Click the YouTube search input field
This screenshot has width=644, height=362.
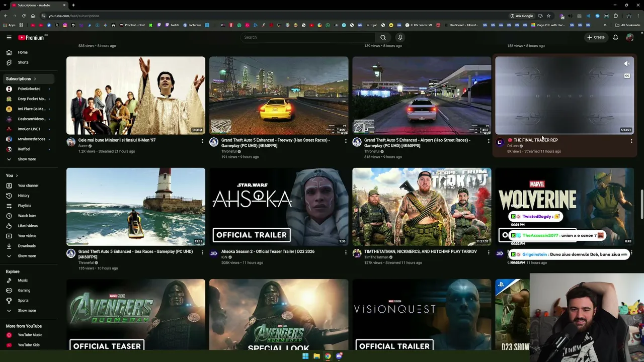click(308, 37)
